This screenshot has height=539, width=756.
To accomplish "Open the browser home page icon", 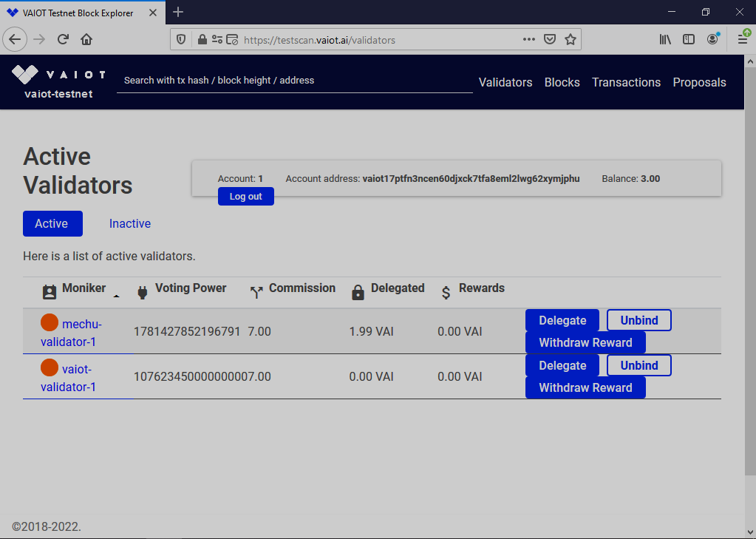I will point(86,39).
